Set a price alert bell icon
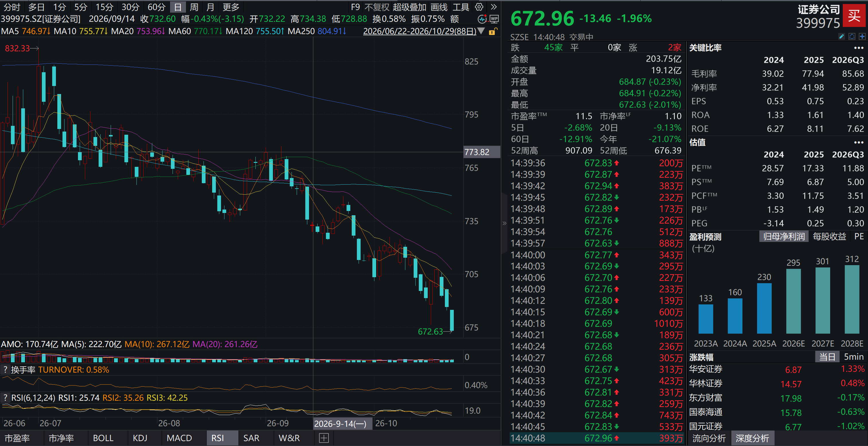This screenshot has width=868, height=446. click(x=852, y=36)
